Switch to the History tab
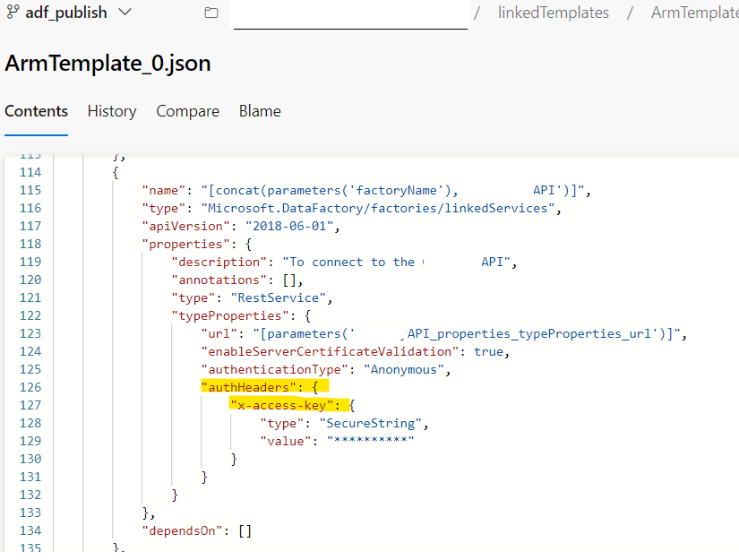Viewport: 739px width, 560px height. 111,111
